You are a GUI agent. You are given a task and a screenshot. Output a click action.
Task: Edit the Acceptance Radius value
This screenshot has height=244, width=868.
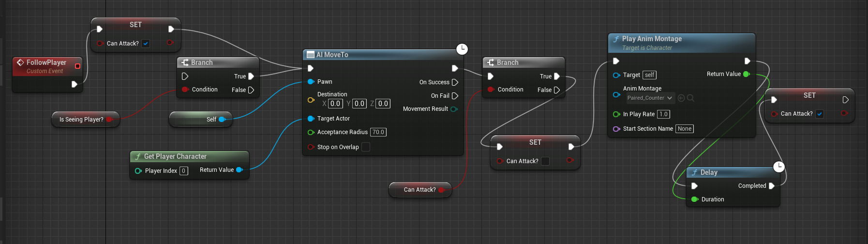[x=378, y=132]
